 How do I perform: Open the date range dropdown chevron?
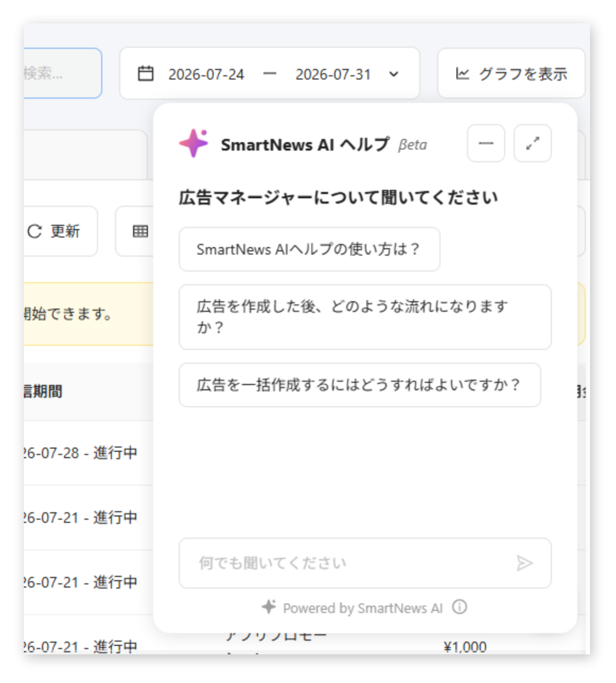[x=393, y=74]
